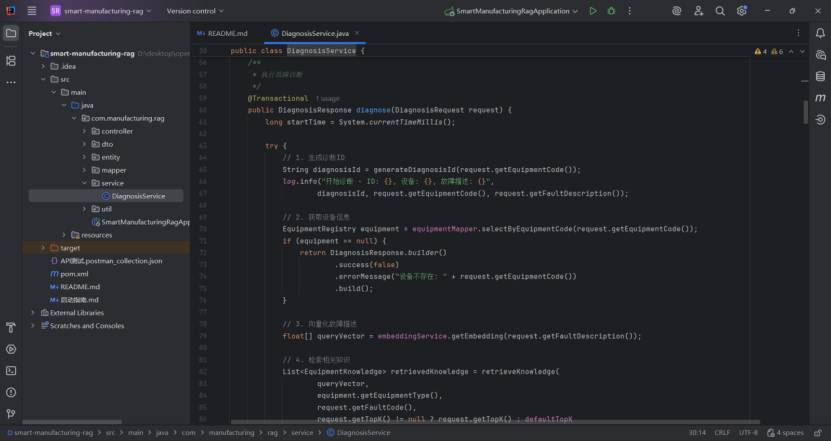Expand External Libraries node
The image size is (831, 442).
(33, 313)
